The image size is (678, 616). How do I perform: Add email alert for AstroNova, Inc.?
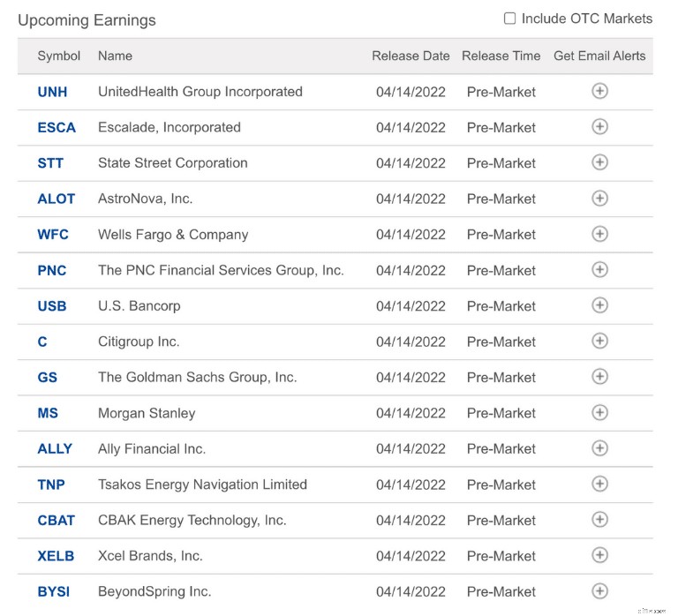click(x=599, y=199)
